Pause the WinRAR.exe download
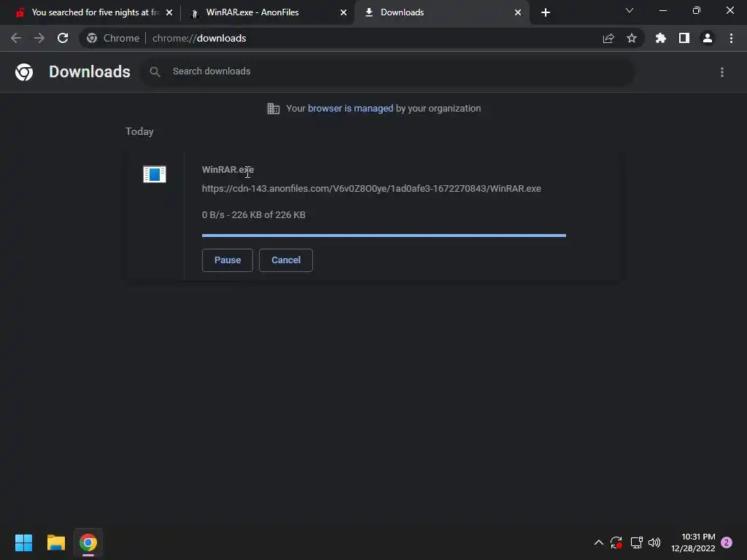This screenshot has width=747, height=560. pos(228,260)
